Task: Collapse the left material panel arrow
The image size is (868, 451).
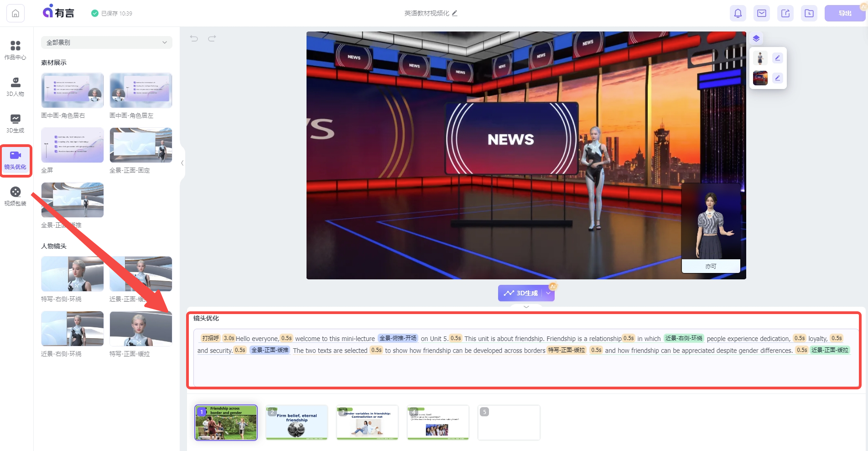Action: click(x=182, y=163)
